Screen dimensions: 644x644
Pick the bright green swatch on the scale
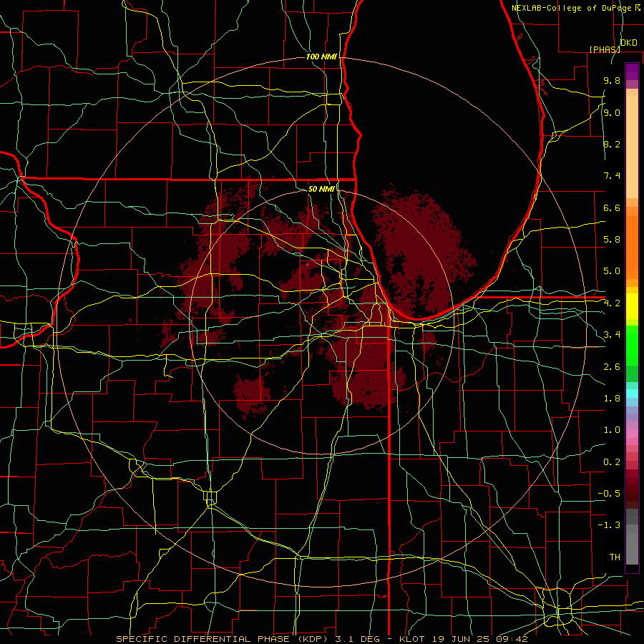[x=632, y=349]
